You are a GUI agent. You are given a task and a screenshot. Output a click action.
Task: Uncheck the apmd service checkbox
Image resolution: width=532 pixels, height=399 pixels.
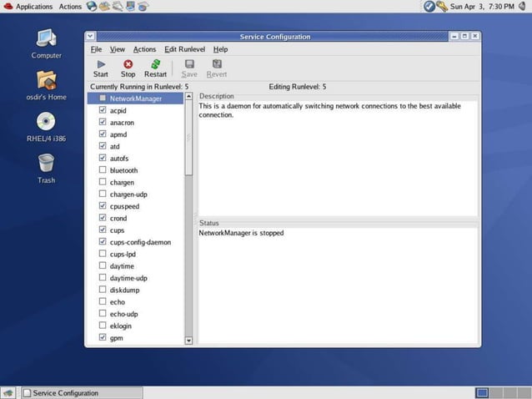coord(103,134)
